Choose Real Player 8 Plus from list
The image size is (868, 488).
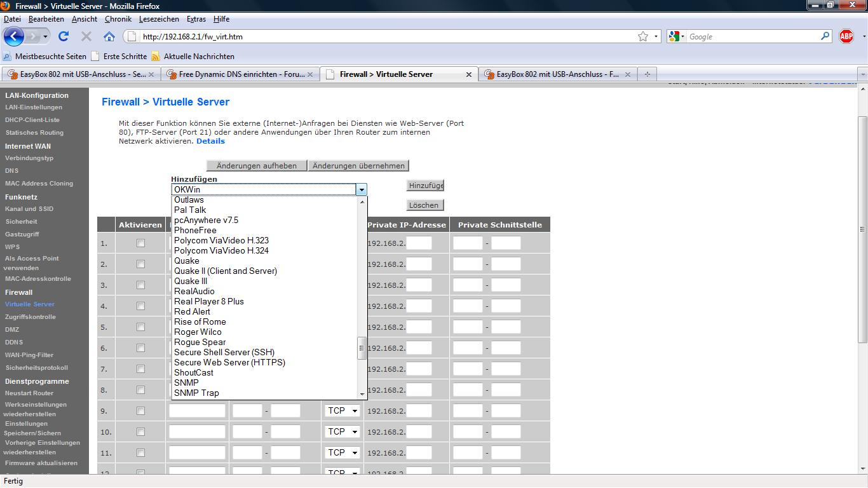click(x=208, y=301)
